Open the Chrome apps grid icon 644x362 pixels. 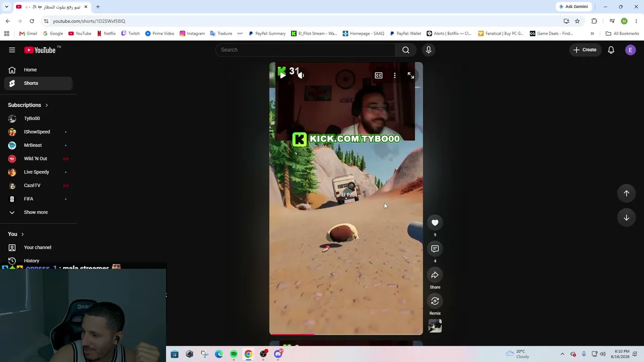[x=7, y=34]
